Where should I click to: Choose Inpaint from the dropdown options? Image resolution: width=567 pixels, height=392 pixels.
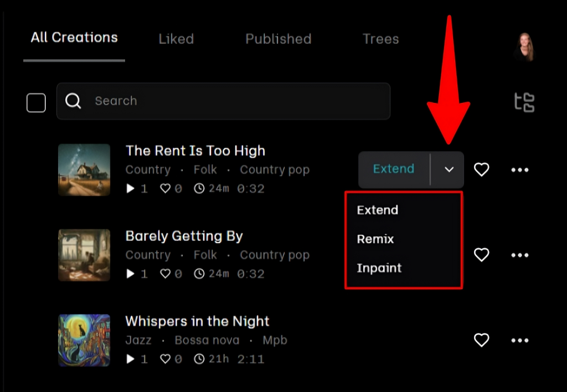point(379,268)
